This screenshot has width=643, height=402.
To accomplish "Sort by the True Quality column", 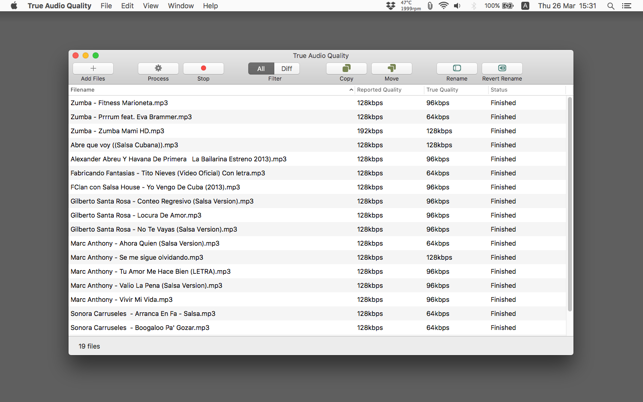I will [x=442, y=90].
